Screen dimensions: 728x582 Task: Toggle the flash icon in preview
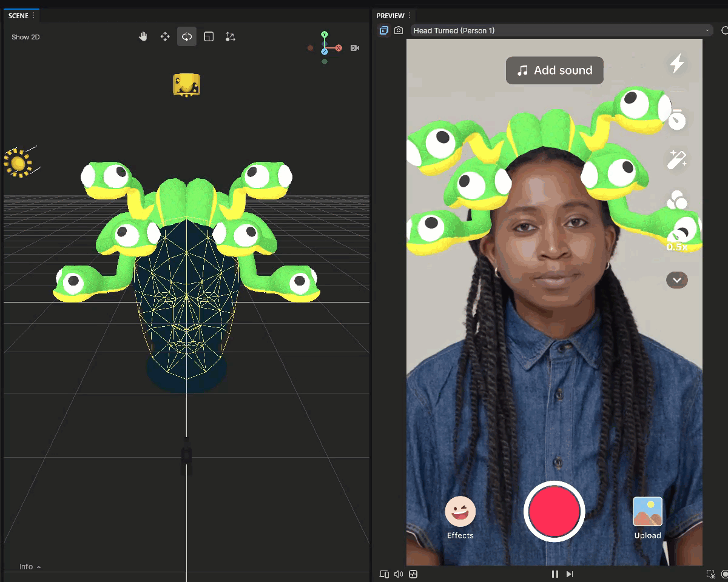point(677,63)
